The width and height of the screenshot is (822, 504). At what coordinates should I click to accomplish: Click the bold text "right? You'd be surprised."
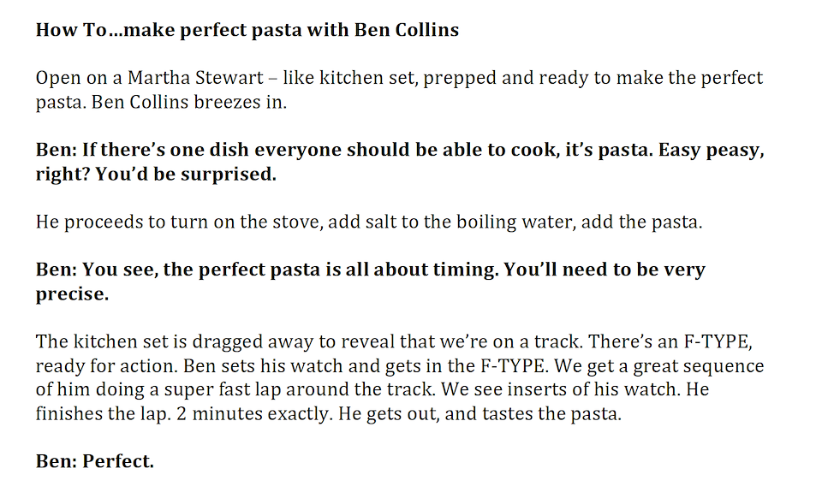156,174
